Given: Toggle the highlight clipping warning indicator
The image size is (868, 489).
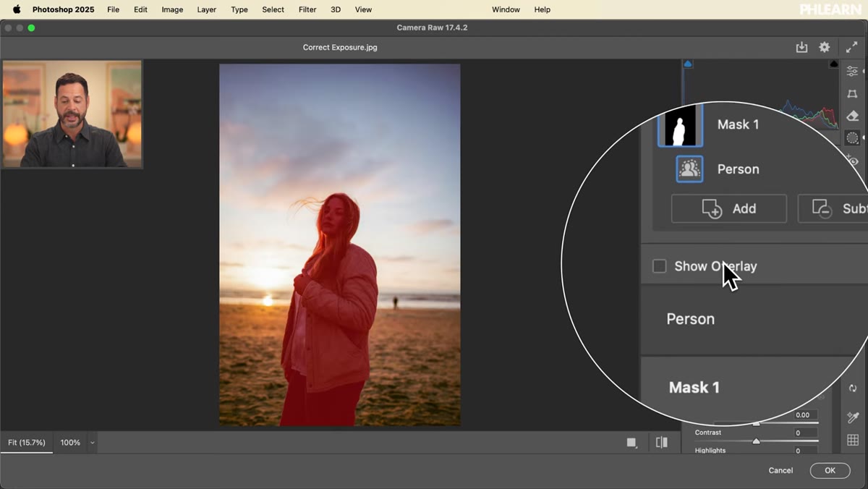Looking at the screenshot, I should click(834, 64).
